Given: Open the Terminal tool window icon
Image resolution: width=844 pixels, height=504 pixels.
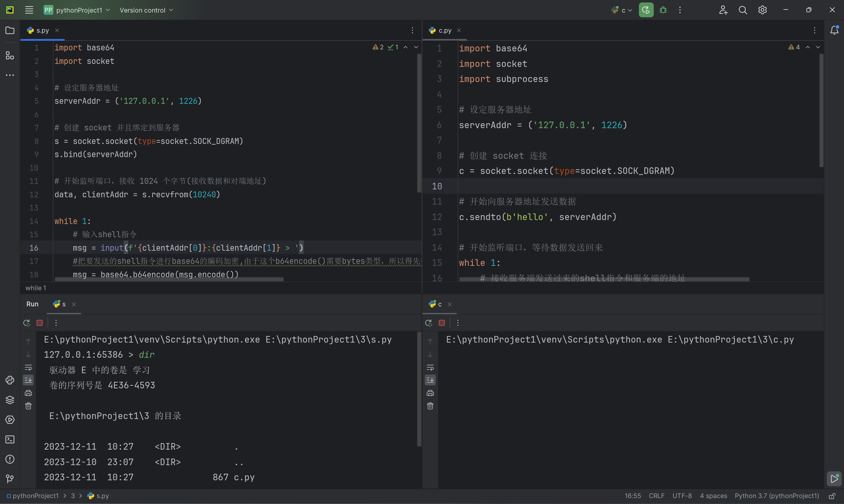Looking at the screenshot, I should [10, 439].
